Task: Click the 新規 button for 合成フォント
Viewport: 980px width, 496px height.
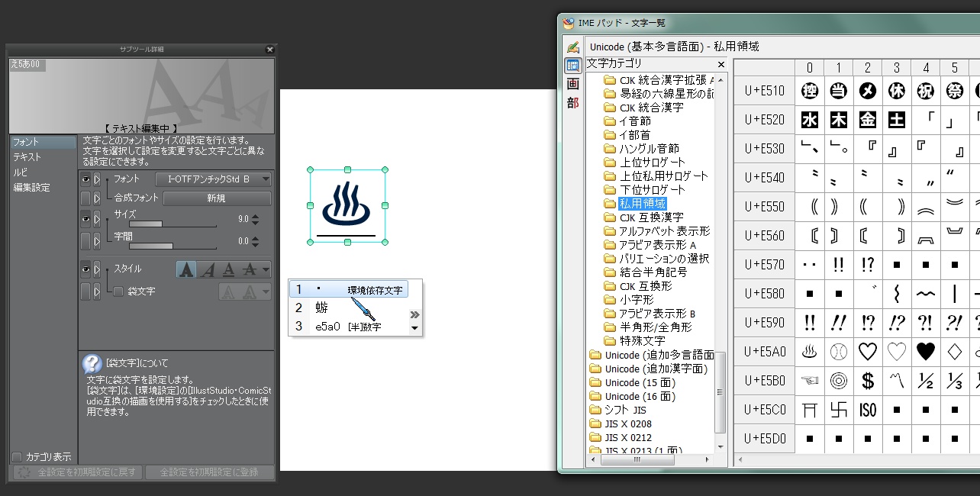Action: [x=217, y=198]
